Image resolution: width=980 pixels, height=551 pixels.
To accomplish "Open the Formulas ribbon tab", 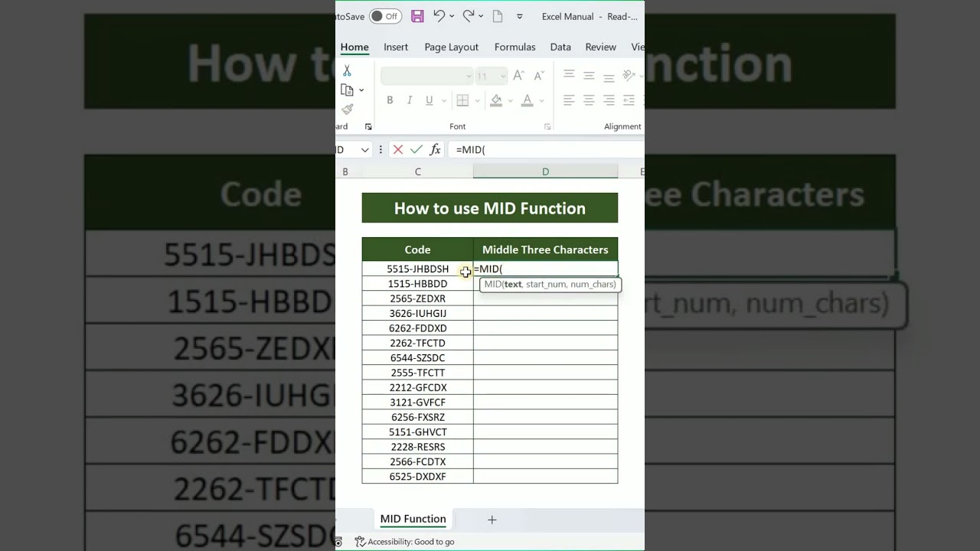I will pos(514,47).
